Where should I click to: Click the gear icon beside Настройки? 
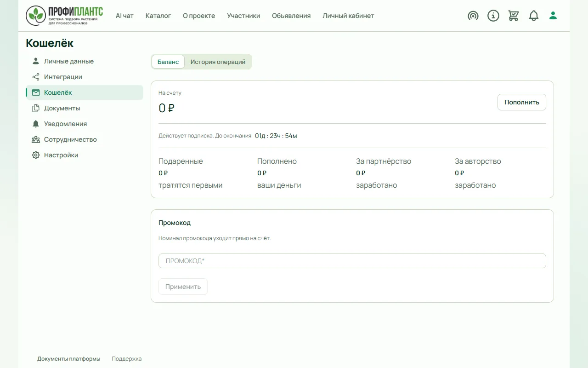pos(36,155)
